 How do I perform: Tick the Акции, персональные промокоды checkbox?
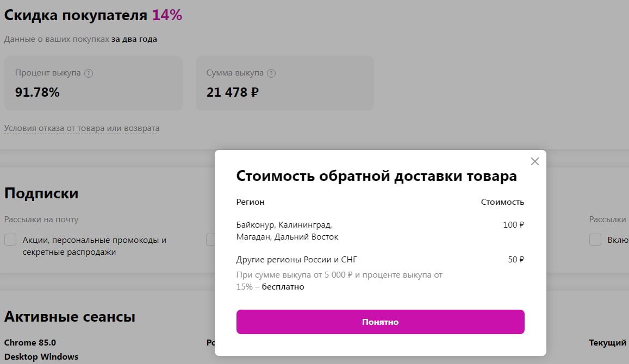coord(10,240)
